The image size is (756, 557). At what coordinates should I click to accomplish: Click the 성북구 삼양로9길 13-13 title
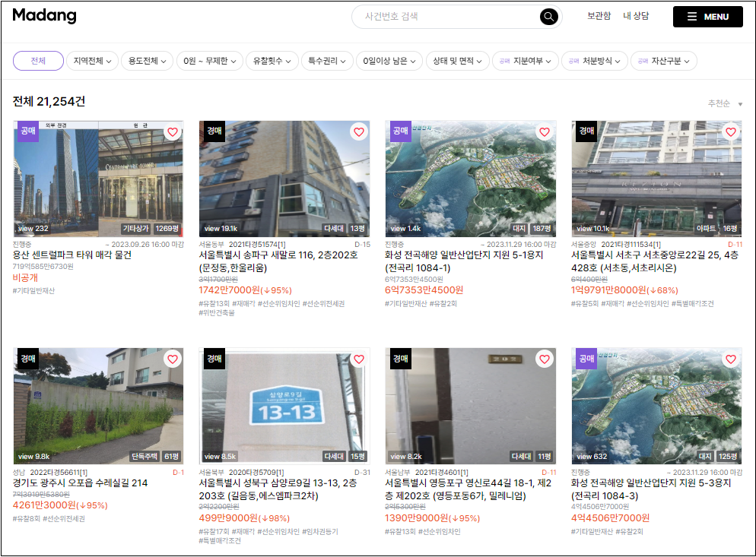(x=278, y=489)
